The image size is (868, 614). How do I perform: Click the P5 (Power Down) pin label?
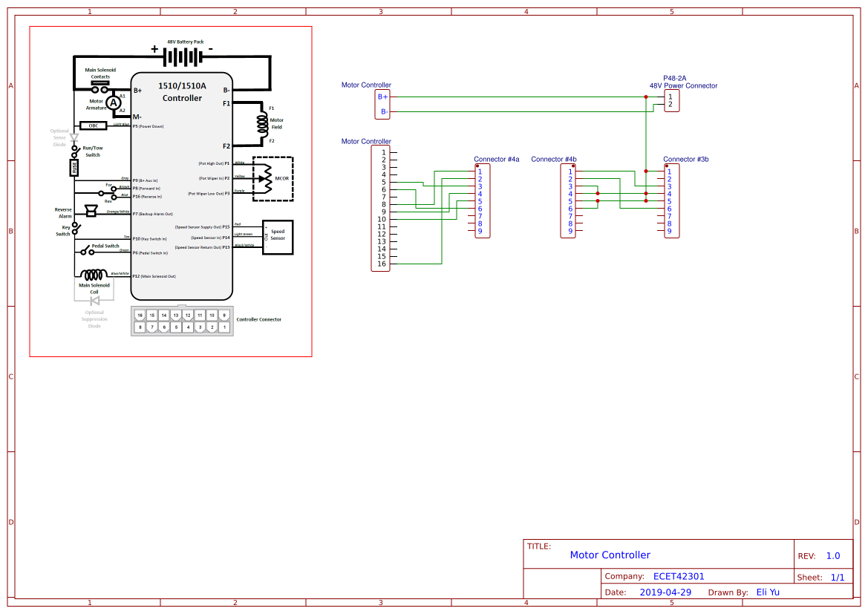click(148, 126)
